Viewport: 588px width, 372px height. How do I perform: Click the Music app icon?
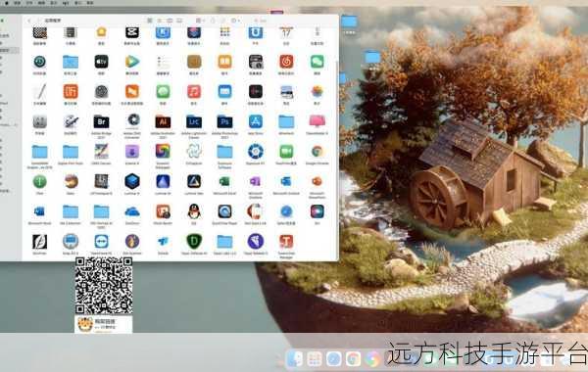194,91
